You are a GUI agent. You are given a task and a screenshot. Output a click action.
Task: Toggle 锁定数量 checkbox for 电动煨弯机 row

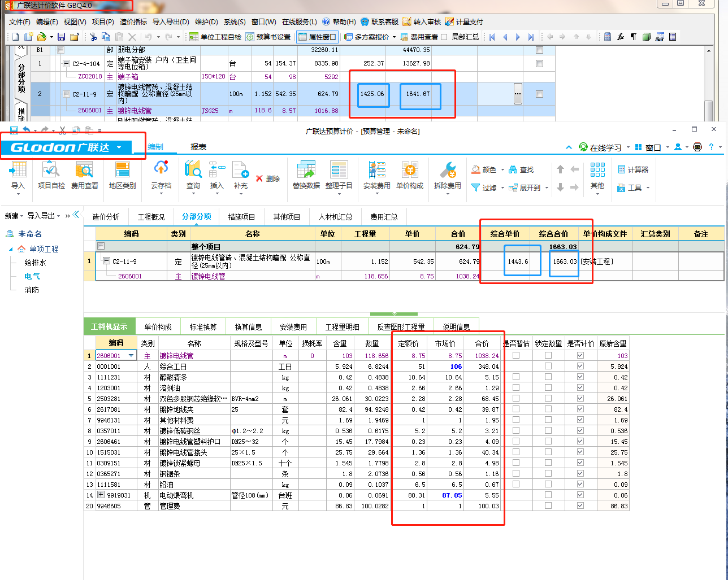click(548, 495)
